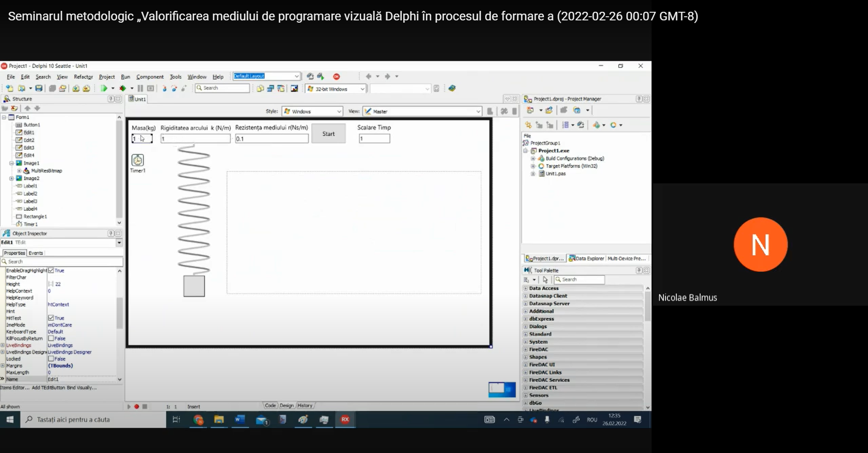The height and width of the screenshot is (453, 868).
Task: Open Word from the Windows taskbar
Action: pos(239,419)
